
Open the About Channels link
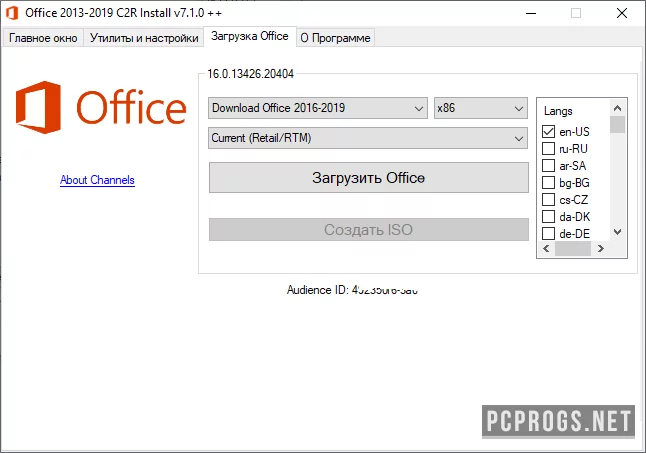97,180
